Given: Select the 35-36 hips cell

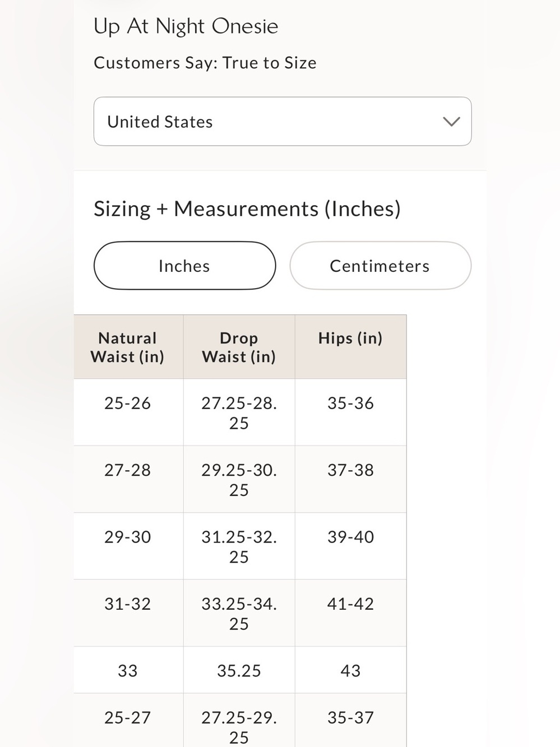Looking at the screenshot, I should tap(351, 412).
